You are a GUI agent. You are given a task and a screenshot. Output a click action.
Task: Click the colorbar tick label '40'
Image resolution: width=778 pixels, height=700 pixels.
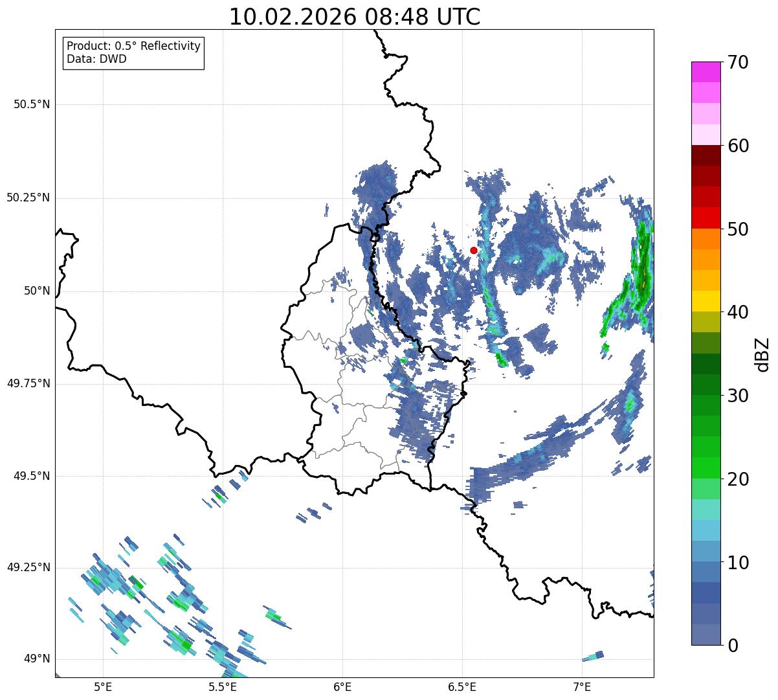point(738,312)
